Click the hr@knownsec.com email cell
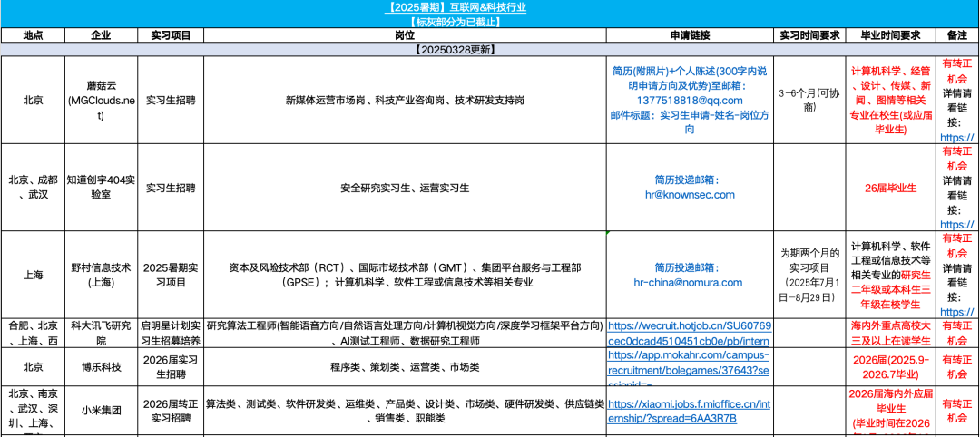Image resolution: width=980 pixels, height=437 pixels. pyautogui.click(x=690, y=188)
